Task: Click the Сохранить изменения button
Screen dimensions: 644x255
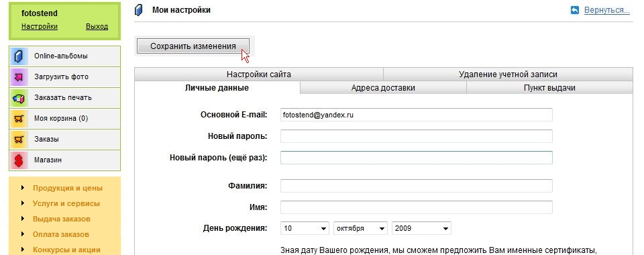Action: 193,46
